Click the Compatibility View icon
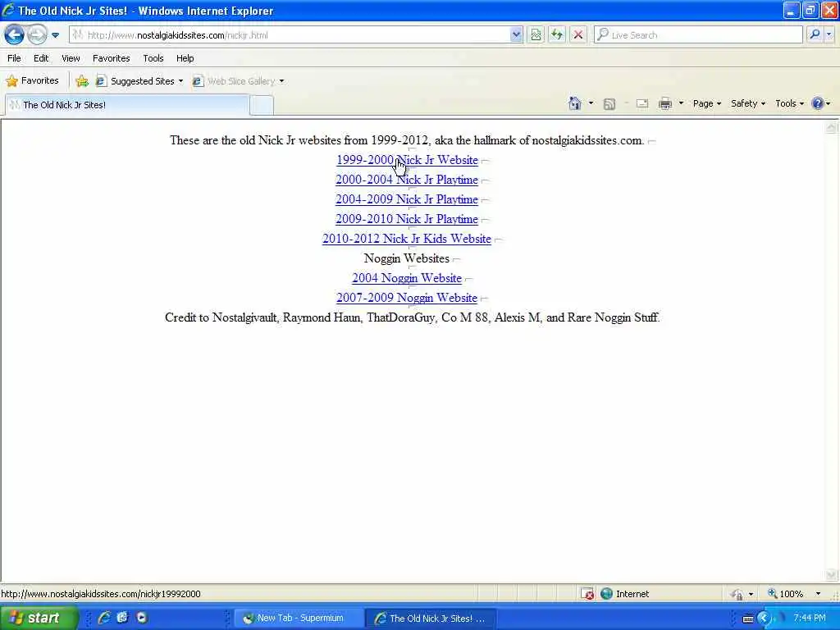Image resolution: width=840 pixels, height=630 pixels. coord(536,34)
